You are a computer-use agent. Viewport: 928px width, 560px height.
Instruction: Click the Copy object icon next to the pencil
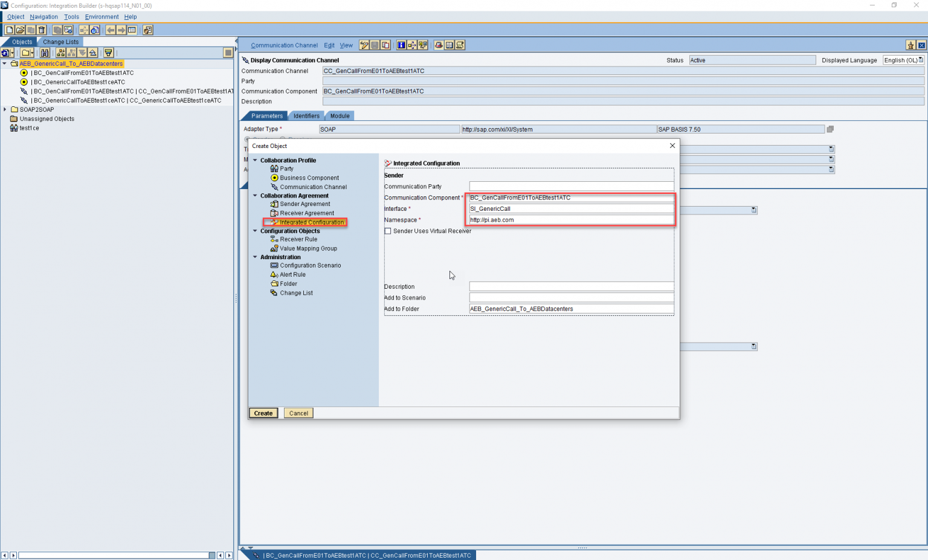(385, 45)
